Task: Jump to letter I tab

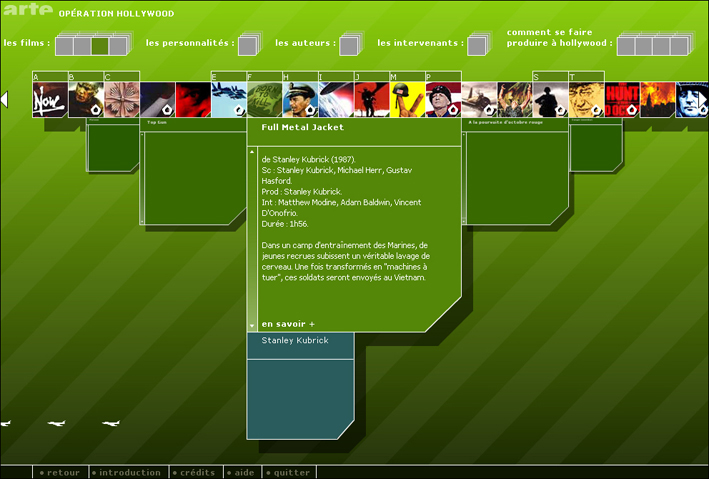Action: pyautogui.click(x=336, y=76)
